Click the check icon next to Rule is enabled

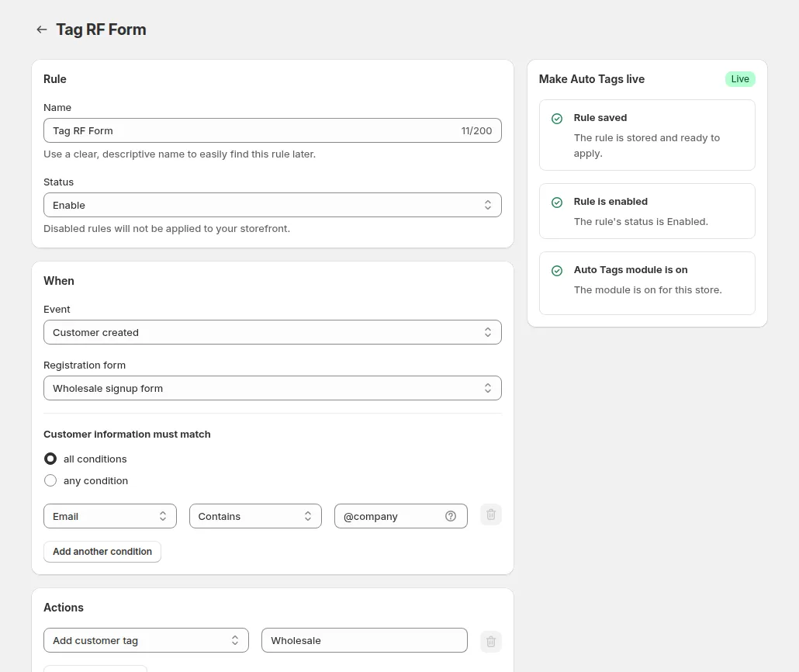[x=557, y=202]
